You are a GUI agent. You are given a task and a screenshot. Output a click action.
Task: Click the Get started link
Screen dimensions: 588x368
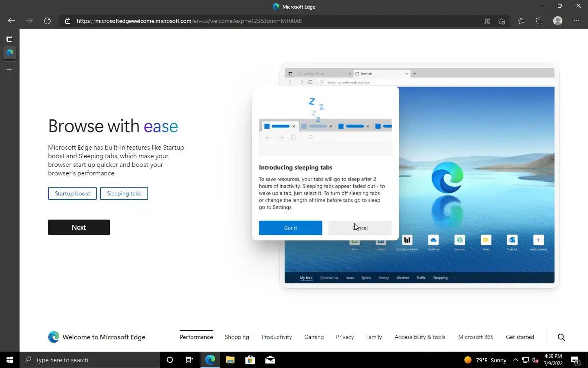(520, 337)
